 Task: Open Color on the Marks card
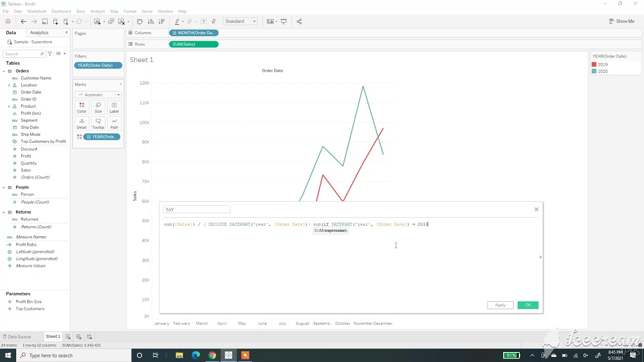coord(82,108)
